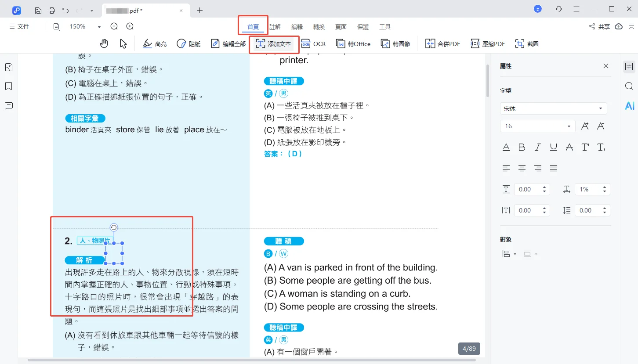Open the font size 16 dropdown
This screenshot has width=638, height=364.
click(569, 126)
